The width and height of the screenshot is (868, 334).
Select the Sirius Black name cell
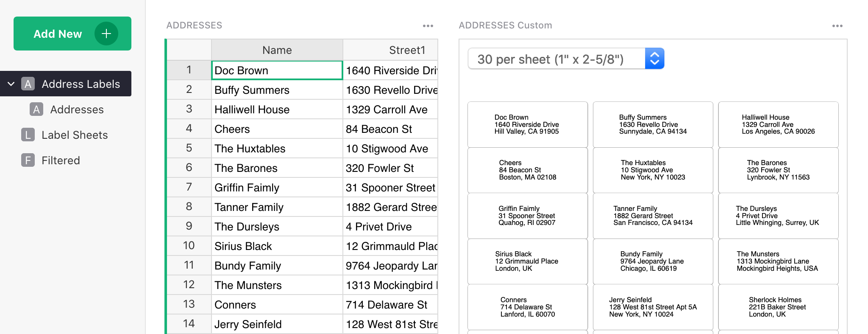277,246
